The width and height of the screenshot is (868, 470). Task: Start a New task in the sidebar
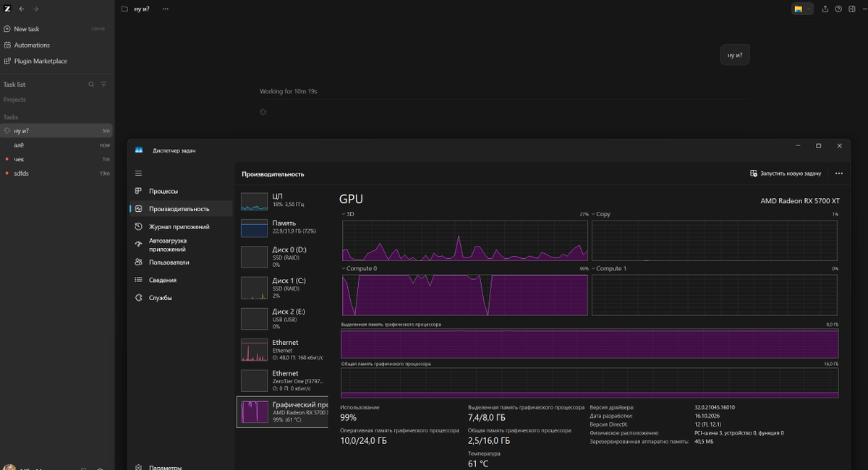(x=56, y=29)
